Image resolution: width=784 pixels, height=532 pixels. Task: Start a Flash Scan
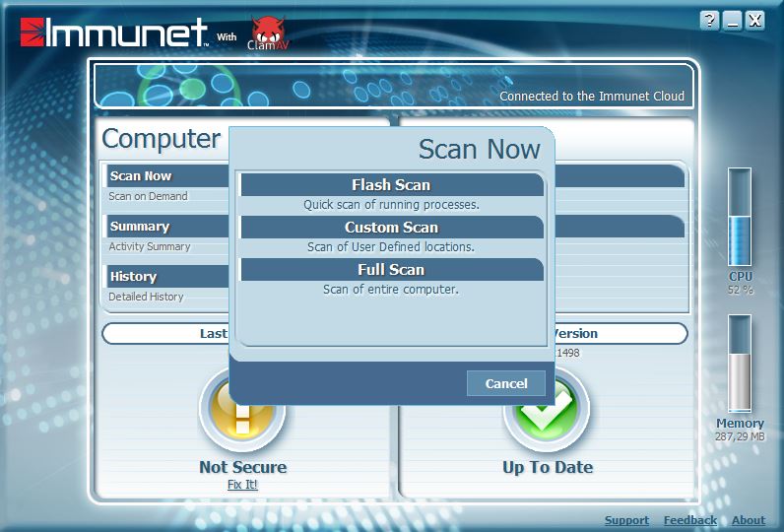pos(392,185)
